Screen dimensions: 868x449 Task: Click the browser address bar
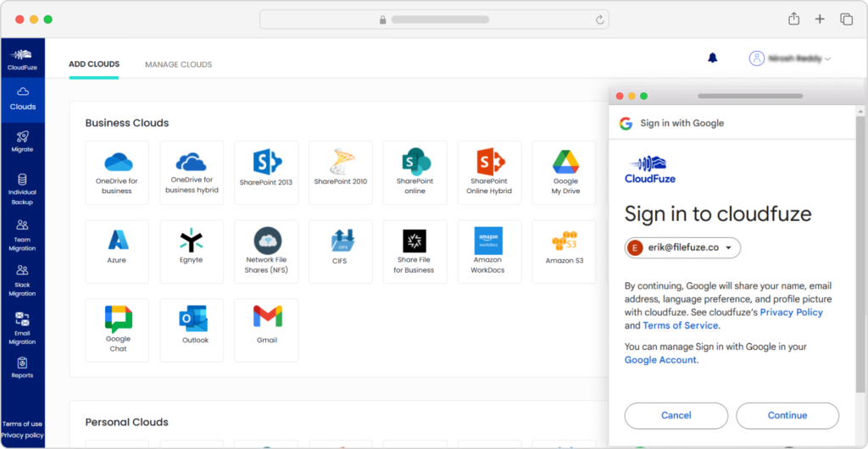pos(434,19)
